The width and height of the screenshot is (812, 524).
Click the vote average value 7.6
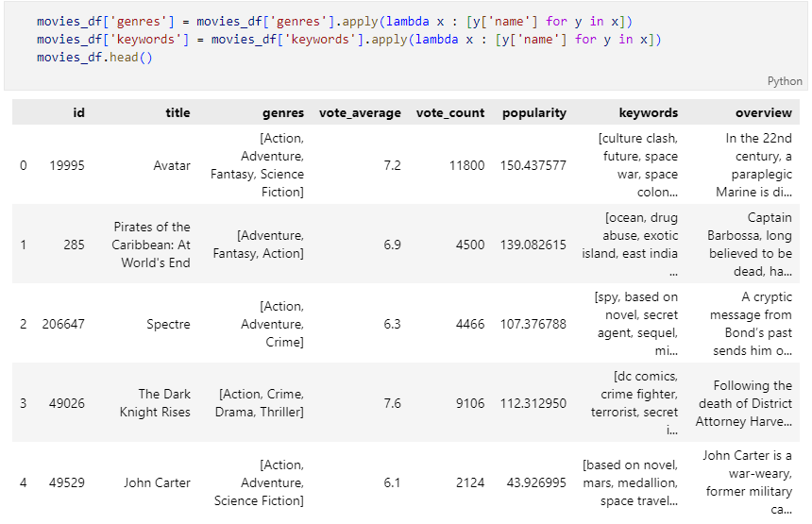(392, 403)
